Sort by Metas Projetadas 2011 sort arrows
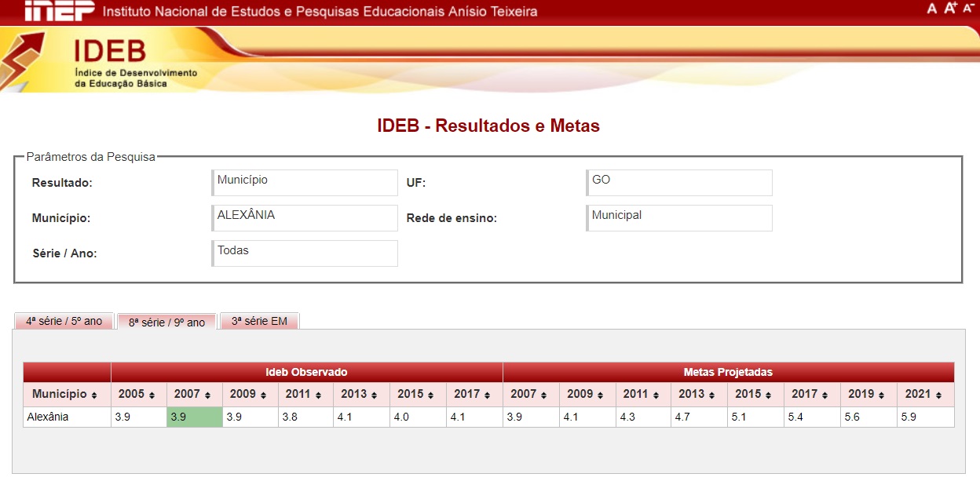Screen dimensions: 980x481 click(656, 395)
